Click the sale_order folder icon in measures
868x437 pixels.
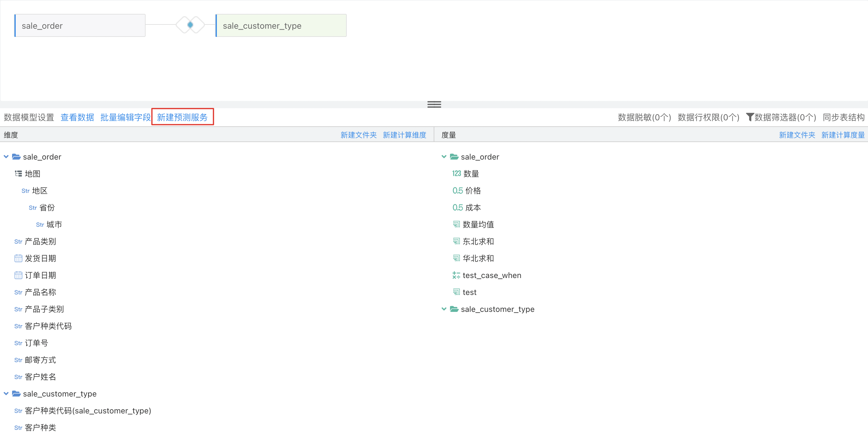tap(454, 157)
